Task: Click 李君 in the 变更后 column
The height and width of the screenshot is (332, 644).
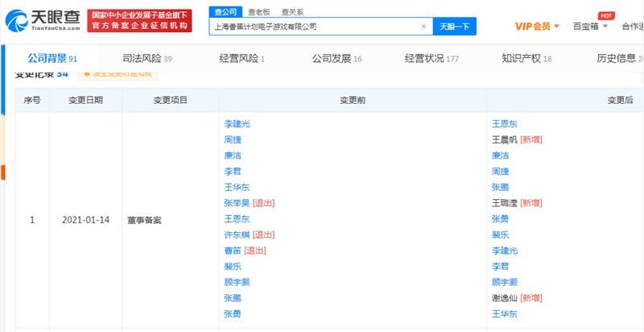Action: [x=500, y=266]
